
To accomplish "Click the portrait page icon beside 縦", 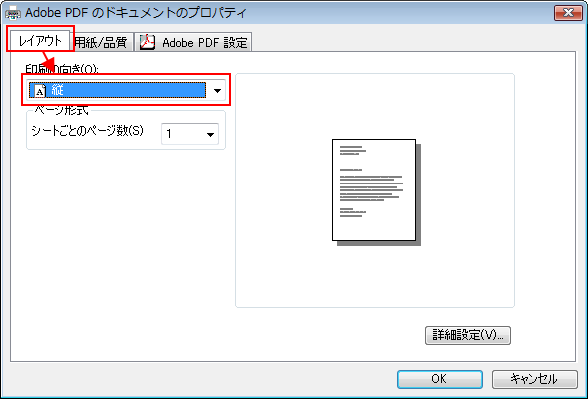I will [40, 91].
